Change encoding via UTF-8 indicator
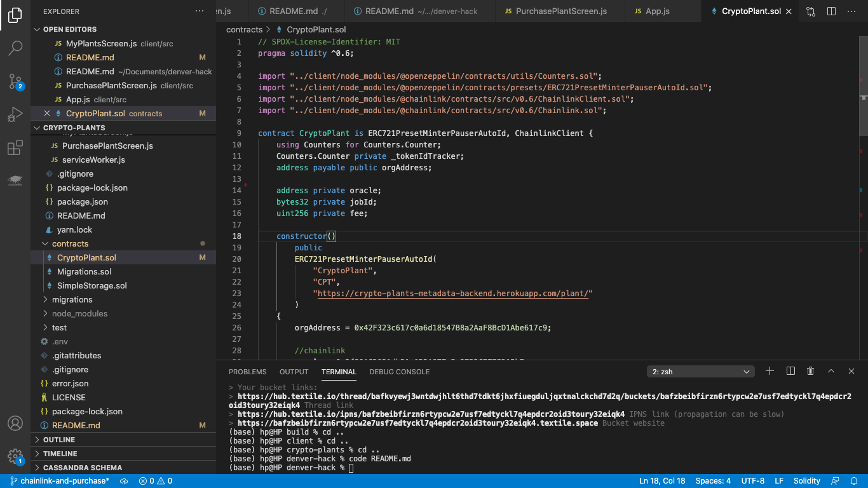The image size is (868, 488). coord(753,481)
